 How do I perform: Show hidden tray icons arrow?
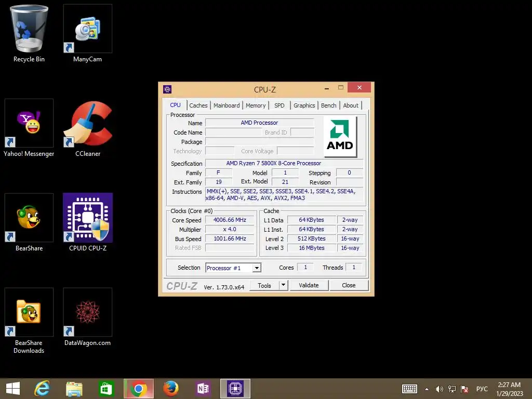click(x=427, y=389)
